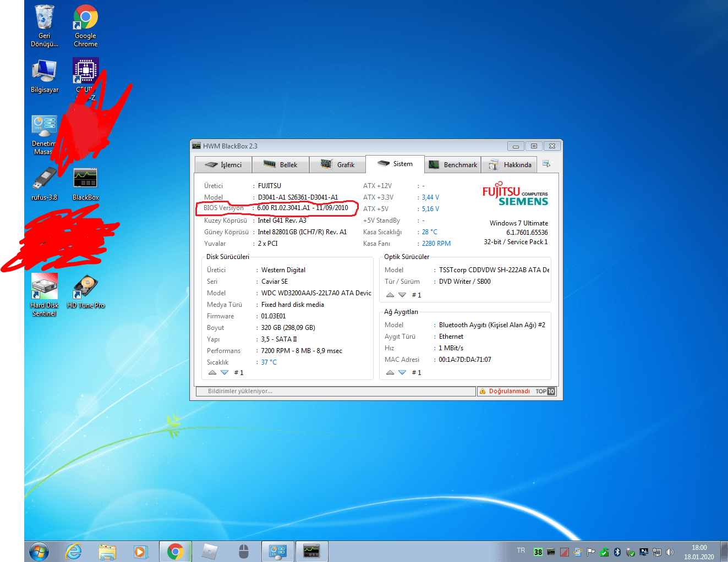Screen dimensions: 728x562
Task: Select the Denetim Masası desktop icon
Action: (45, 135)
